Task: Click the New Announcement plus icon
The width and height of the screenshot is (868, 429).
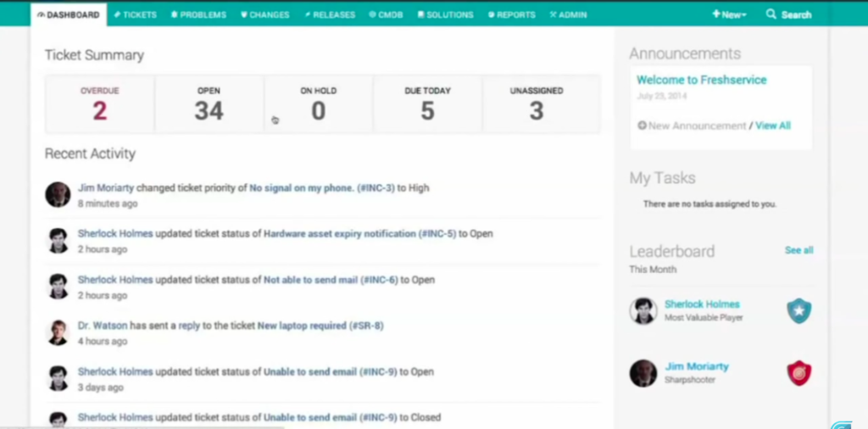Action: pyautogui.click(x=642, y=125)
